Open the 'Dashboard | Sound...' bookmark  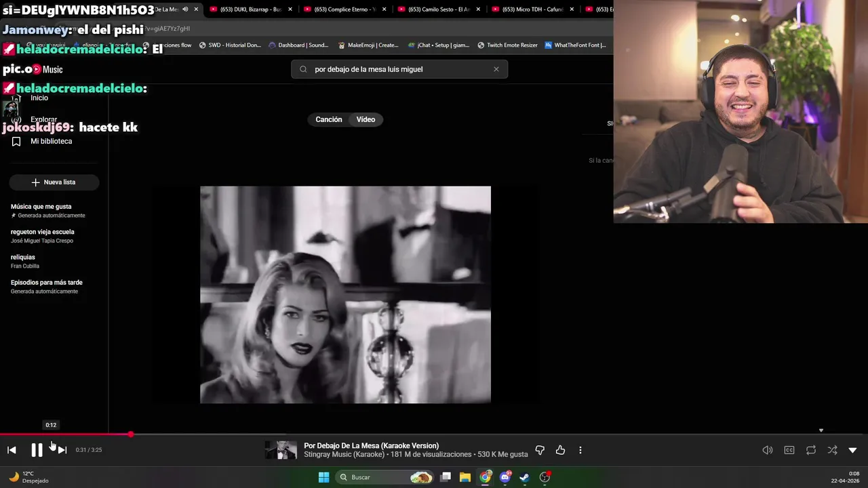click(x=298, y=45)
